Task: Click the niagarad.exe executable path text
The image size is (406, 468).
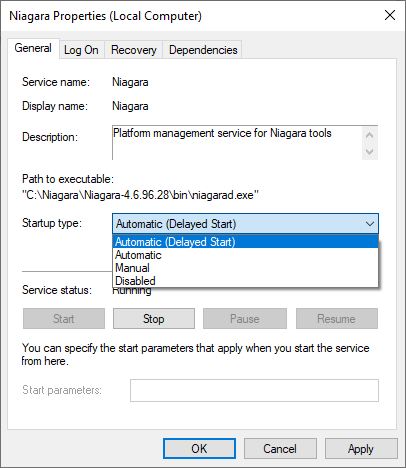Action: [140, 195]
